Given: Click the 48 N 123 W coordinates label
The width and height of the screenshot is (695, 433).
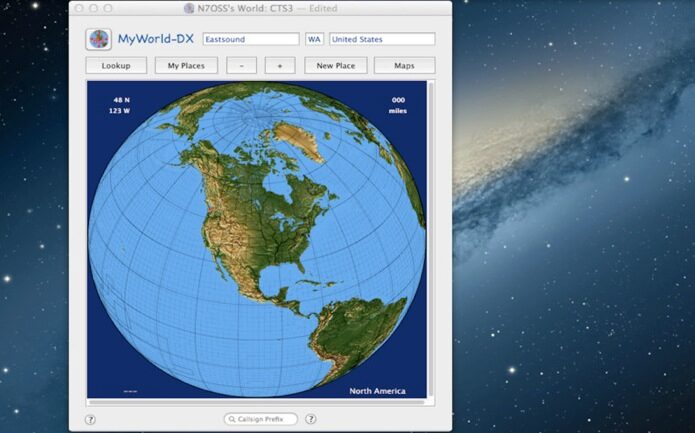Looking at the screenshot, I should (x=121, y=105).
